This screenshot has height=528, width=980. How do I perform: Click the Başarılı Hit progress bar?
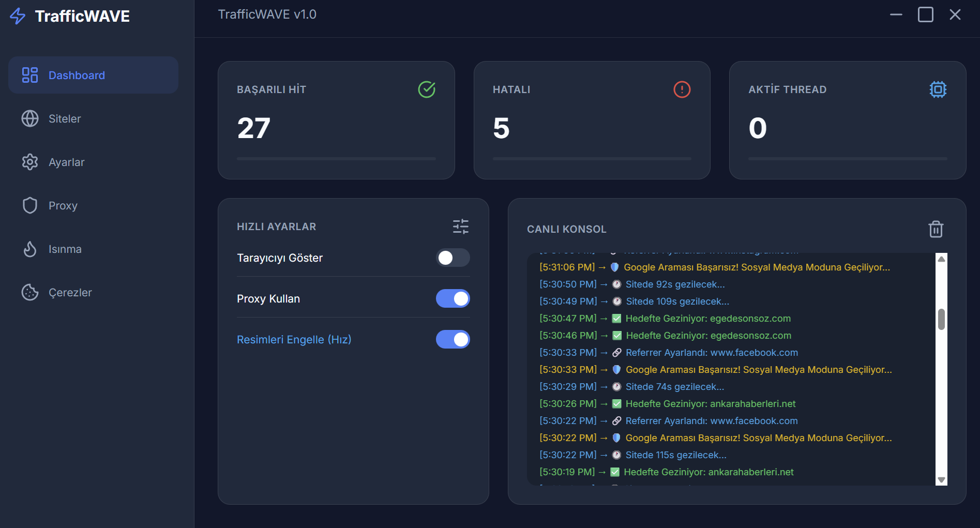(336, 159)
